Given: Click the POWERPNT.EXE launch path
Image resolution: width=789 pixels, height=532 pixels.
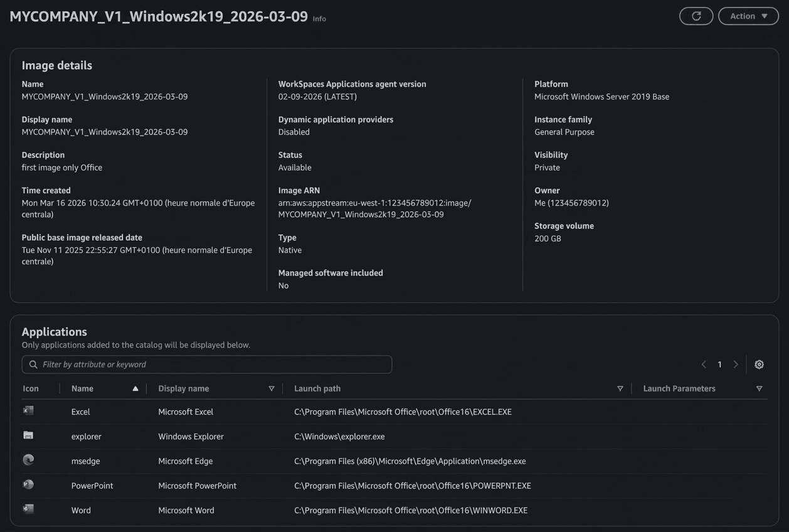Looking at the screenshot, I should [x=413, y=486].
